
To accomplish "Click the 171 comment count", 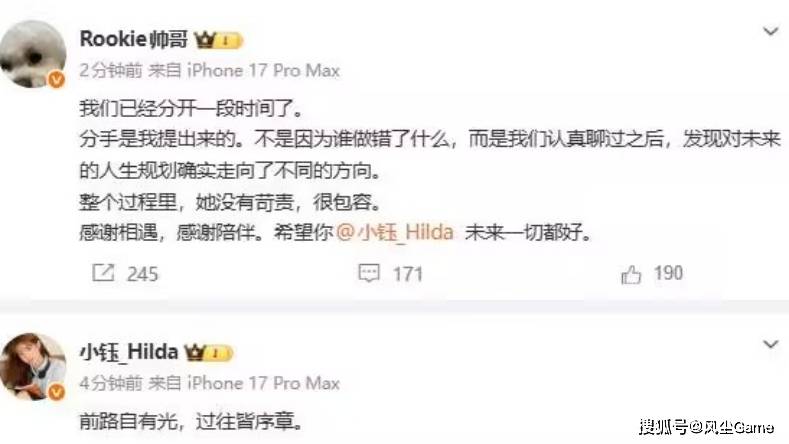I will pyautogui.click(x=408, y=274).
